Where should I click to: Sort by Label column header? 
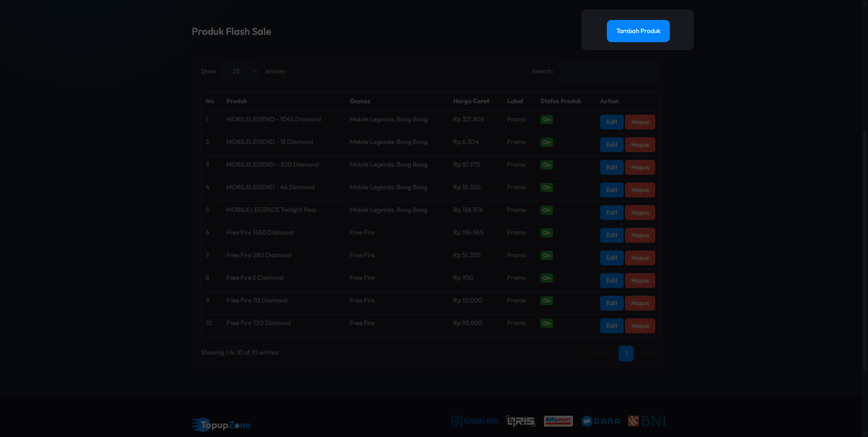[515, 101]
